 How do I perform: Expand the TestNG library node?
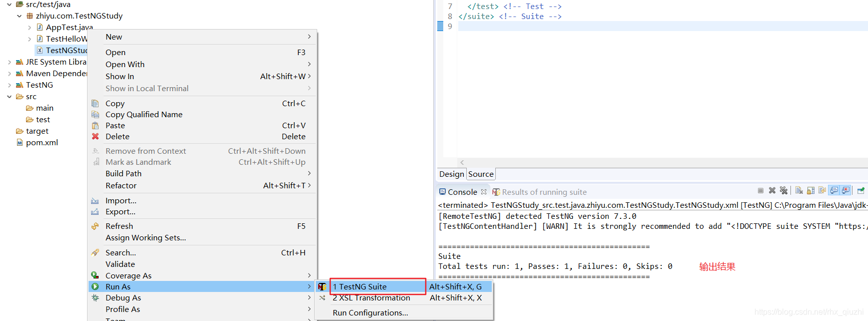point(9,85)
